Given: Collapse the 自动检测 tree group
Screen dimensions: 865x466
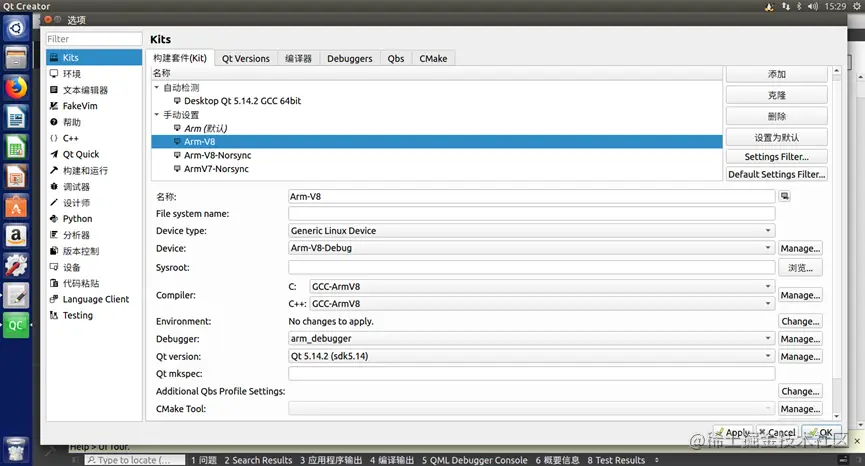Looking at the screenshot, I should [157, 88].
